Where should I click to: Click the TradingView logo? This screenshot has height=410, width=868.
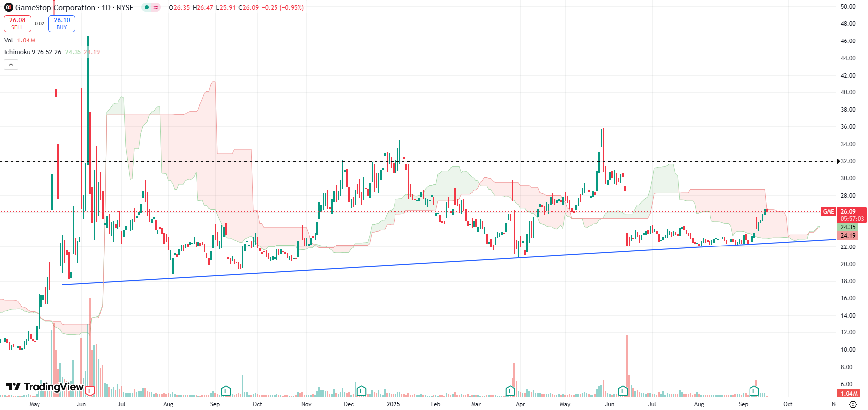pos(44,386)
